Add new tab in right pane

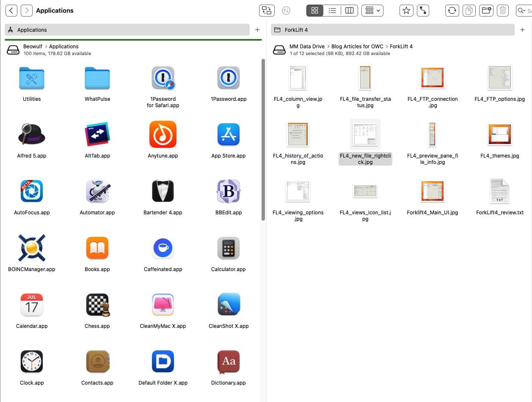point(522,30)
